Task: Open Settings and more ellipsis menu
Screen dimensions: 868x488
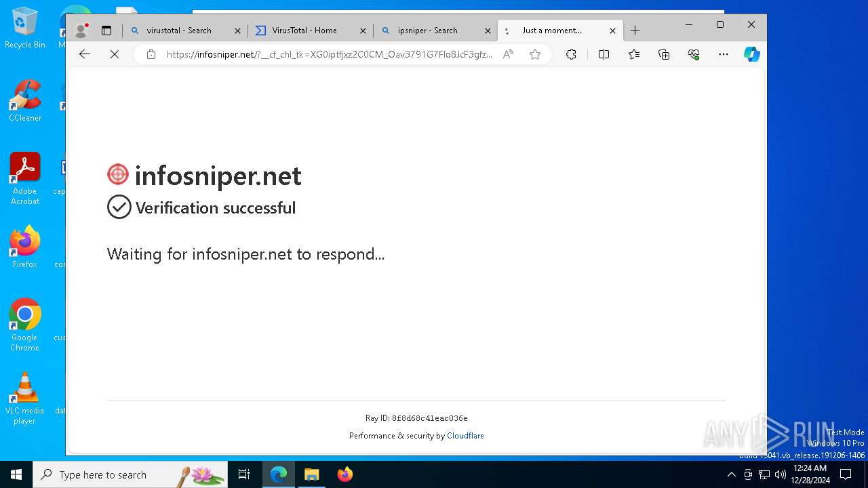Action: coord(724,54)
